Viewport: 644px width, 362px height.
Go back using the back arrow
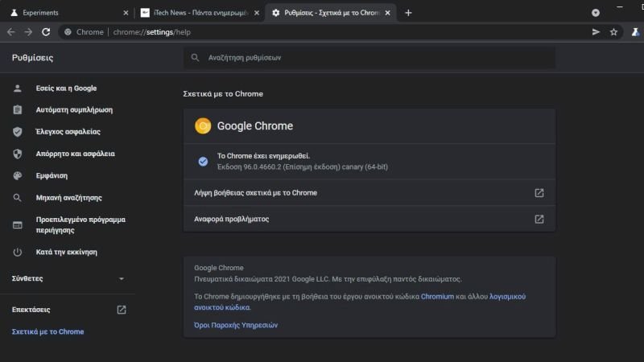[10, 31]
